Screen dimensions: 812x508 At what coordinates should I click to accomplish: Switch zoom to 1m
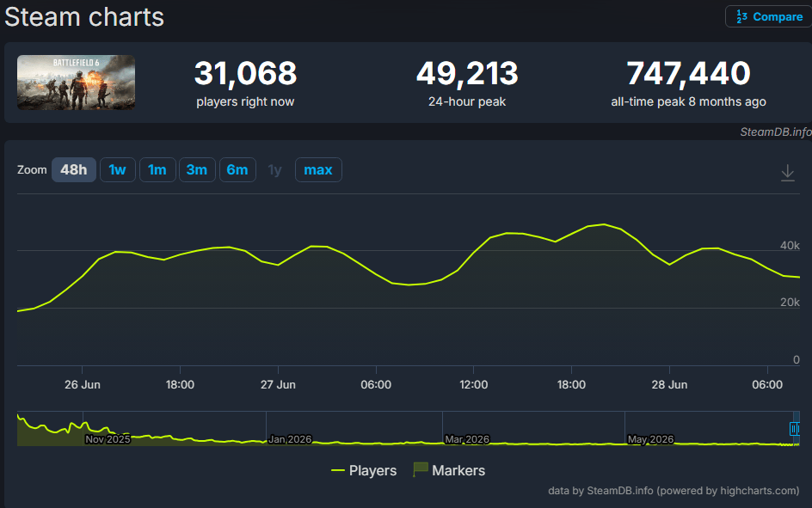[157, 169]
